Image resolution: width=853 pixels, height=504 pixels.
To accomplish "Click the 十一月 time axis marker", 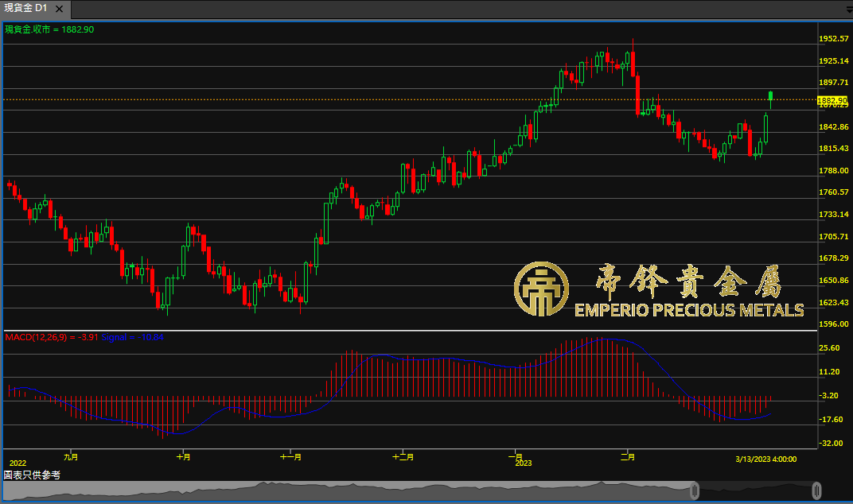I will (x=290, y=457).
